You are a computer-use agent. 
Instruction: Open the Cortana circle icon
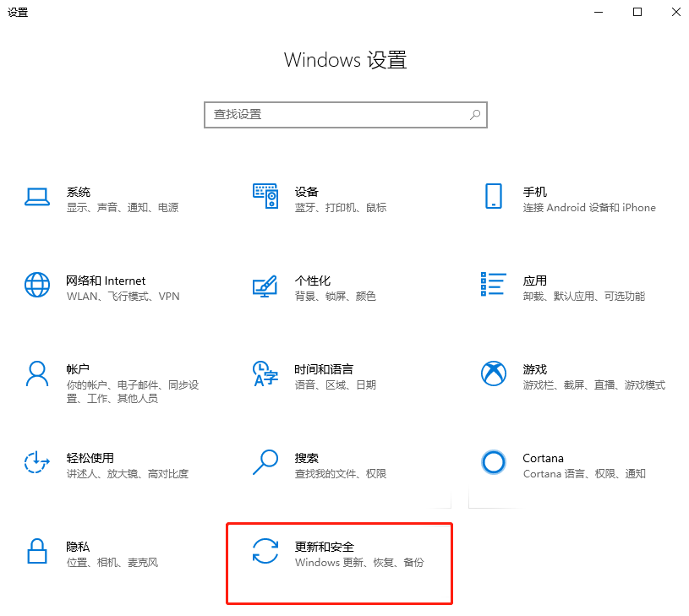pos(493,462)
